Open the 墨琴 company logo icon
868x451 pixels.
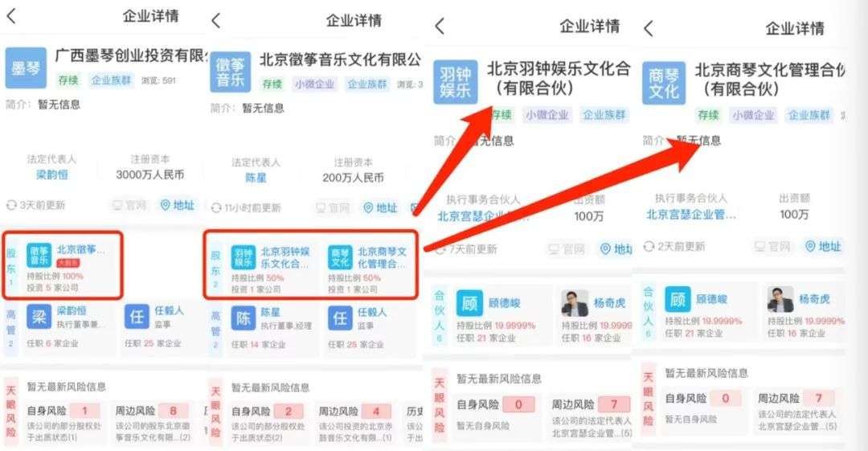coord(26,68)
